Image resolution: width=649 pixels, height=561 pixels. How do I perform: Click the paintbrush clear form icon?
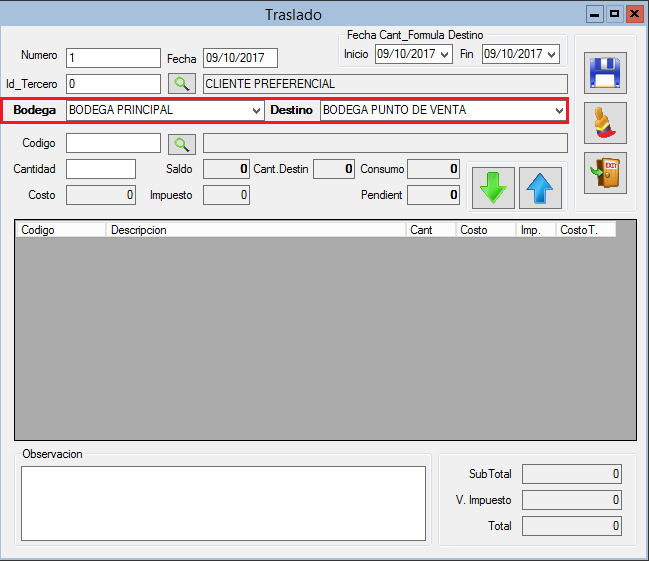[x=605, y=123]
